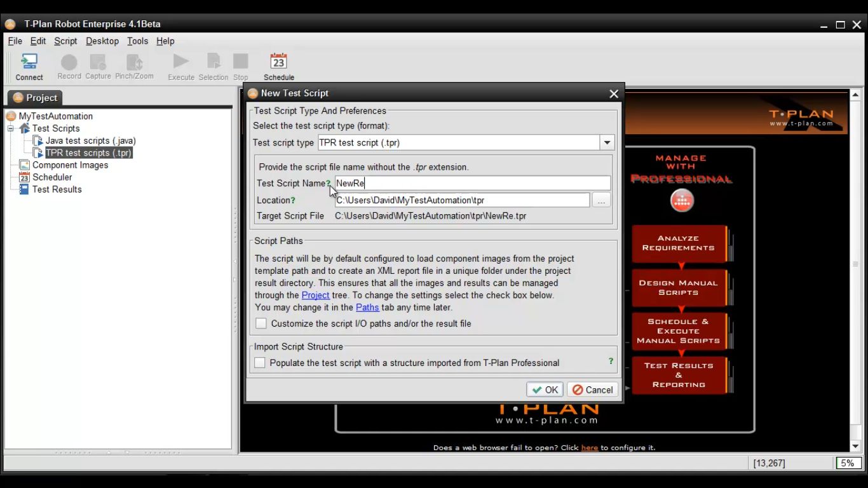The width and height of the screenshot is (868, 488).
Task: Click the scroll down arrow on right scrollbar
Action: 855,447
